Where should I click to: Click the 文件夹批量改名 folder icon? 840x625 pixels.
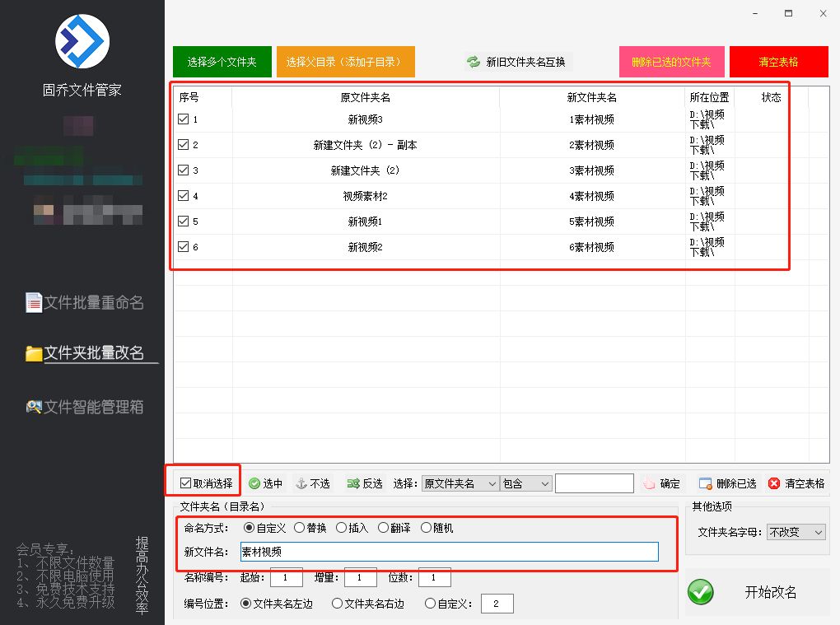point(34,353)
